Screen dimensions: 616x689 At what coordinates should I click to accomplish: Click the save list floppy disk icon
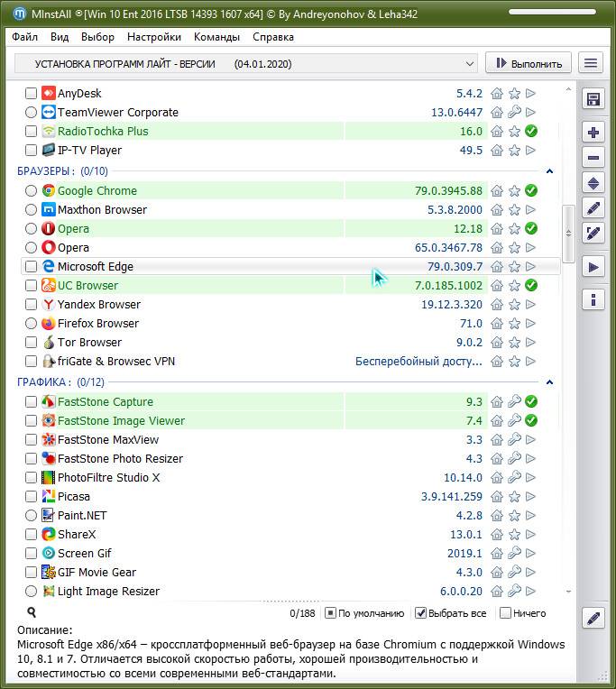point(593,99)
